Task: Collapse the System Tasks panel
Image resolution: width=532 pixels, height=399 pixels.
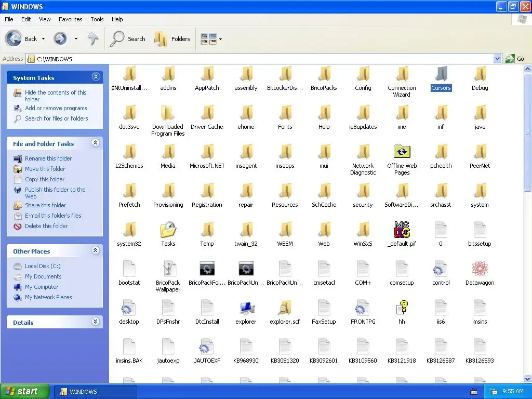Action: pyautogui.click(x=96, y=77)
